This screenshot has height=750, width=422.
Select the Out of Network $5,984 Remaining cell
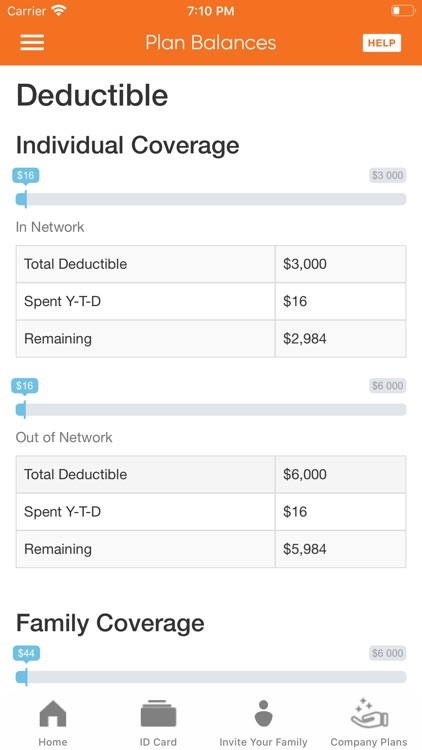[340, 549]
